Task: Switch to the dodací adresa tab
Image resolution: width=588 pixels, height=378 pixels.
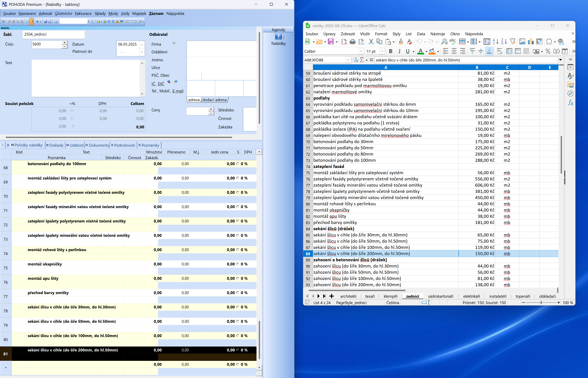Action: [214, 100]
